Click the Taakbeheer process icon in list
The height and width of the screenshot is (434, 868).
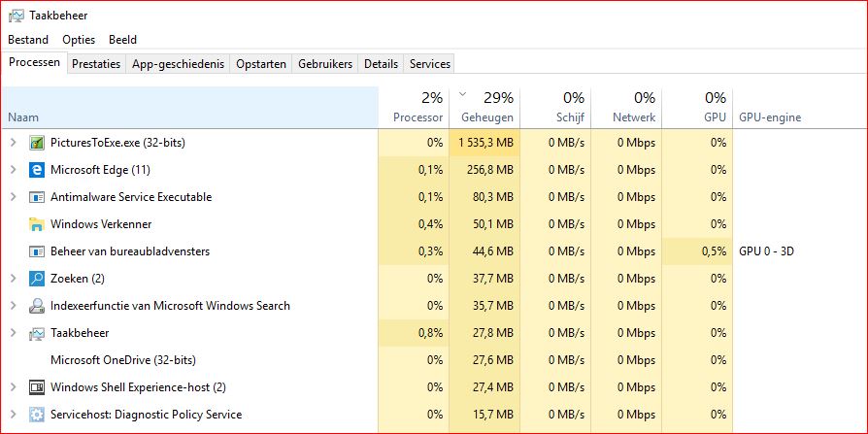[37, 333]
